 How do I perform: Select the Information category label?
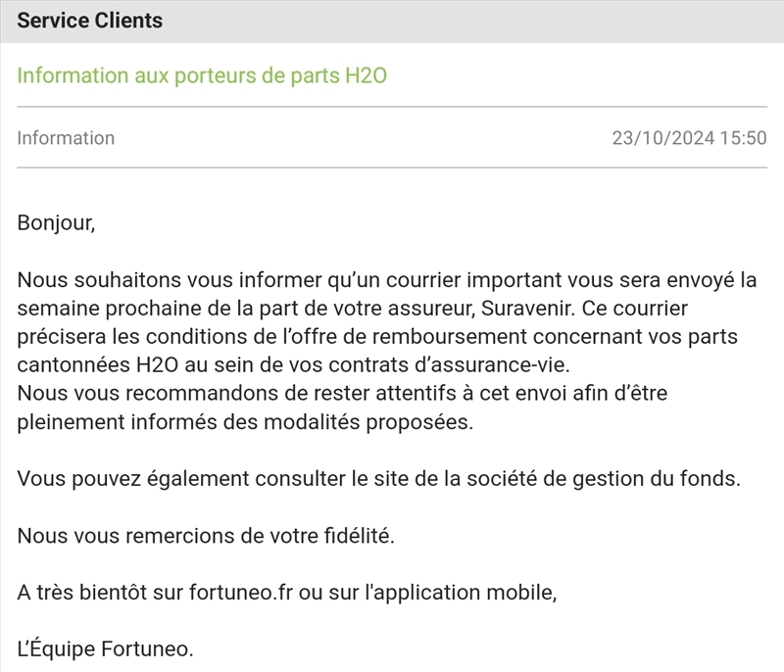66,138
